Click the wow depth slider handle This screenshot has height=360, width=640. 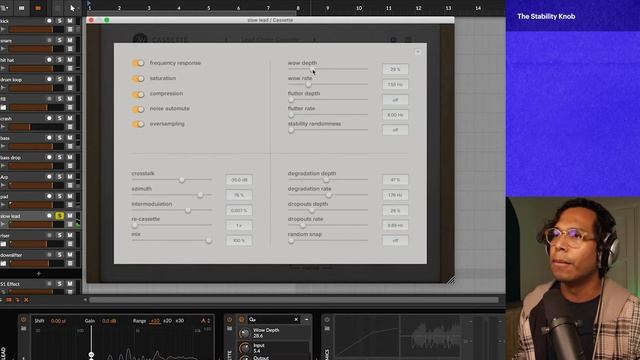[x=311, y=69]
